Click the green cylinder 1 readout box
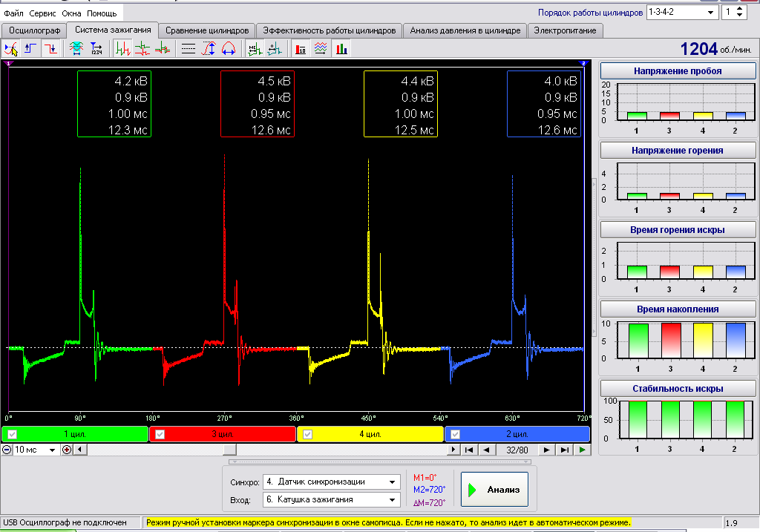The image size is (760, 532). 114,104
